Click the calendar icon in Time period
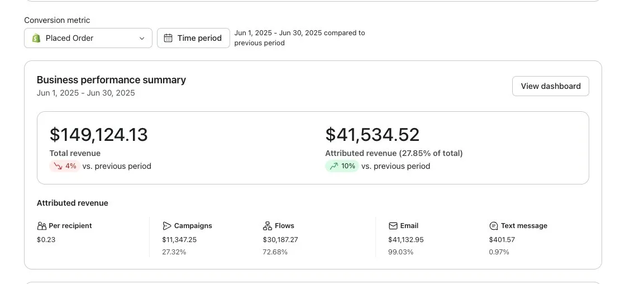Image resolution: width=644 pixels, height=284 pixels. 168,38
